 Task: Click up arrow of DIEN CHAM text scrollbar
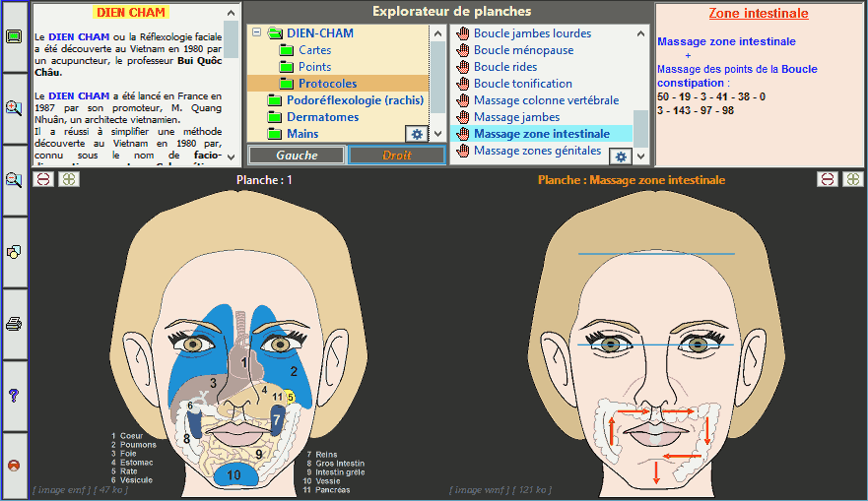click(231, 13)
